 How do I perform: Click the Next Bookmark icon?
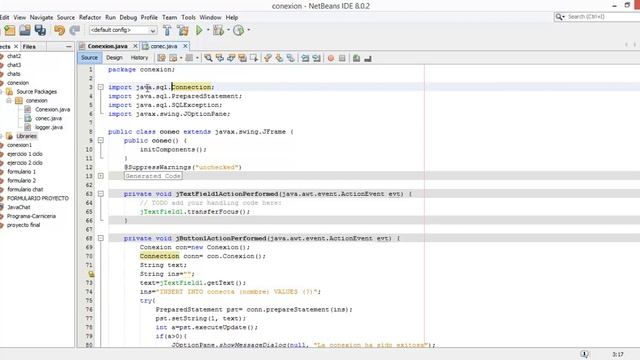279,58
